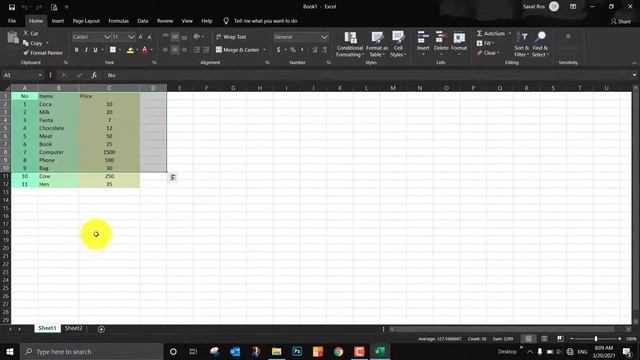Apply Comma Style format
The image size is (640, 360).
coord(302,50)
